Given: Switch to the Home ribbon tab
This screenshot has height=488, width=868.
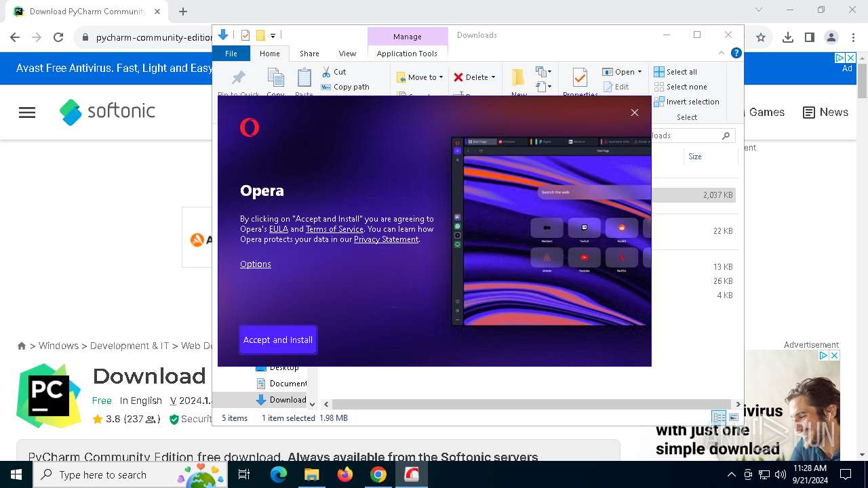Looking at the screenshot, I should [x=269, y=54].
